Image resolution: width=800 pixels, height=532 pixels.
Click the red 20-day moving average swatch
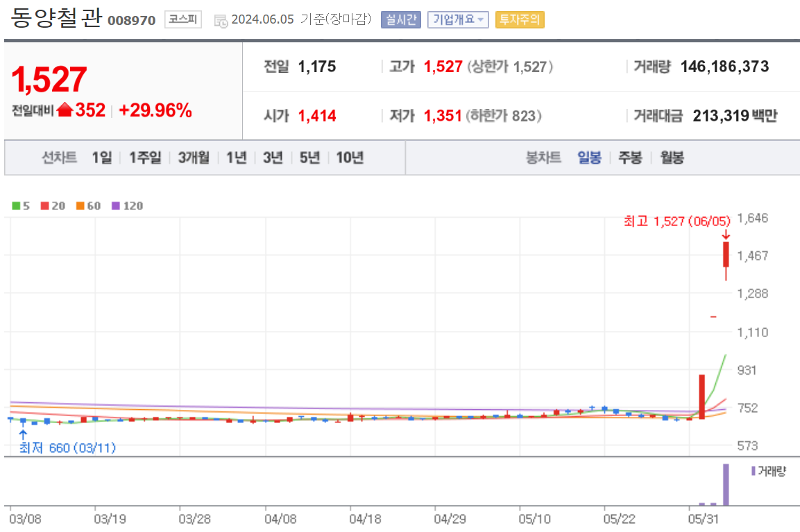click(x=45, y=206)
